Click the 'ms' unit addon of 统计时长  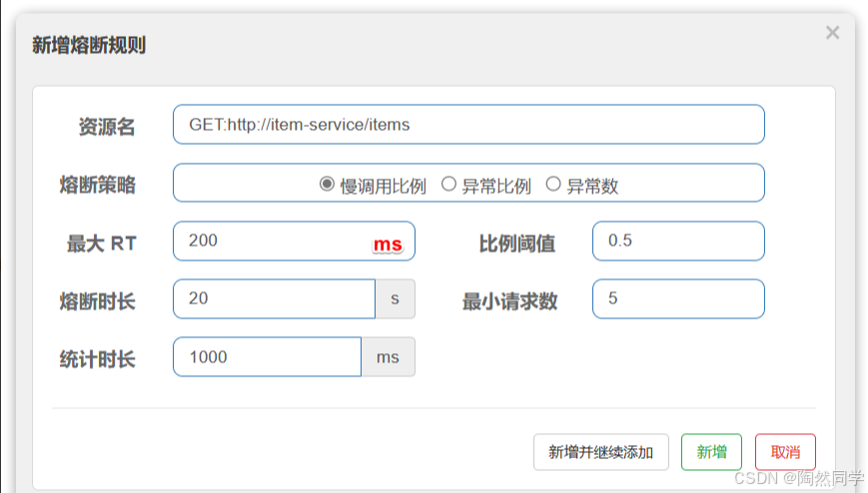pyautogui.click(x=389, y=357)
